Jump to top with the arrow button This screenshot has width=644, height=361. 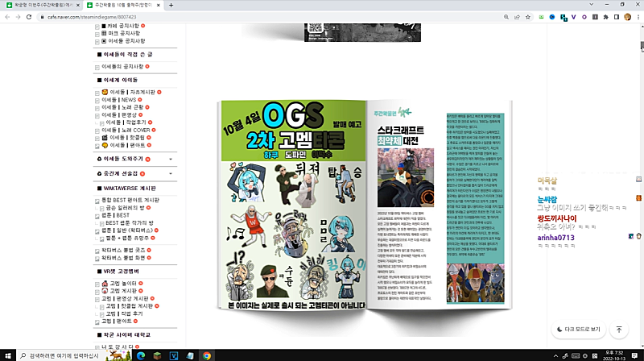pos(619,330)
